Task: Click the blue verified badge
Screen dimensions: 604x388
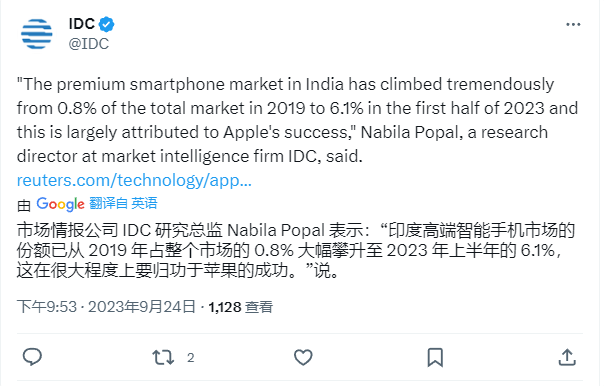Action: (106, 24)
